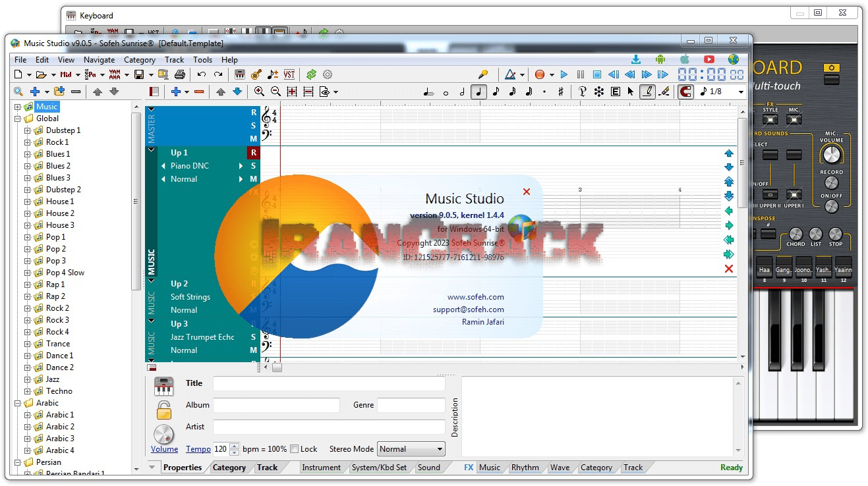Click the Title input field
The height and width of the screenshot is (486, 868).
tap(328, 383)
